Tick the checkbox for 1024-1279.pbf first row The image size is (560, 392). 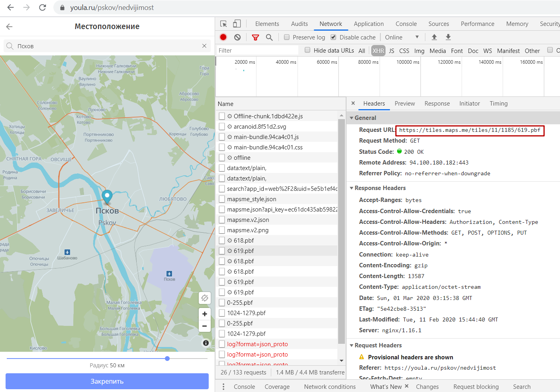(222, 313)
